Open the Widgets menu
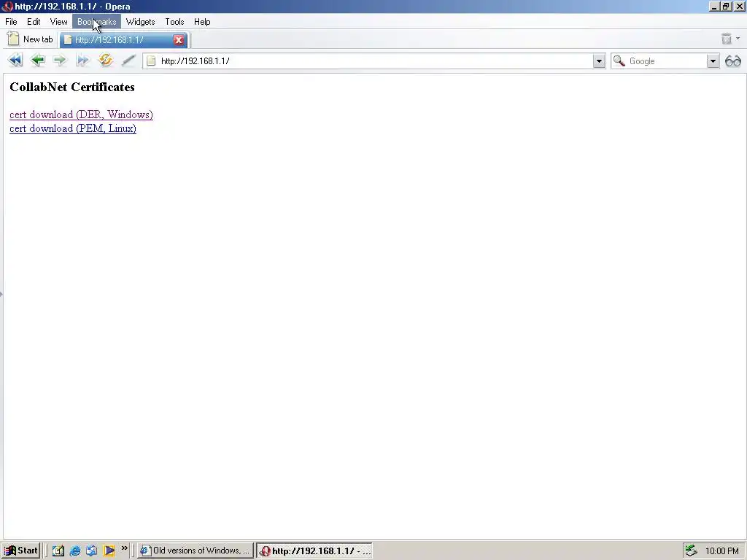747x560 pixels. (x=141, y=21)
